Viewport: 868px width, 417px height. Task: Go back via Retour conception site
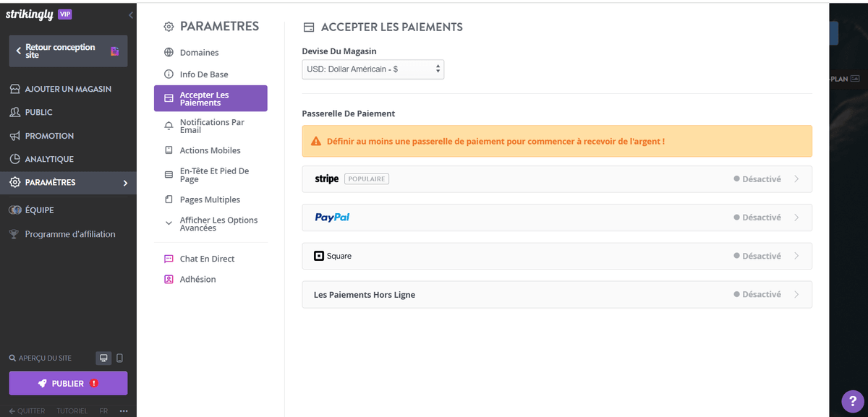coord(67,51)
